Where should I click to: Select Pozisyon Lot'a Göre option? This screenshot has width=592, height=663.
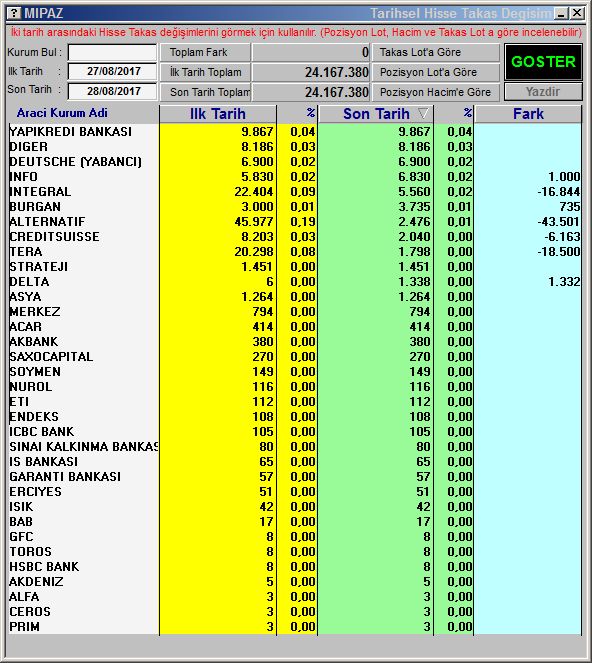pos(436,72)
